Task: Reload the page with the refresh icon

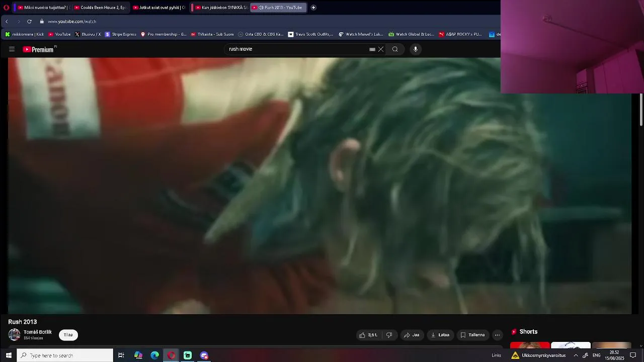Action: [29, 22]
